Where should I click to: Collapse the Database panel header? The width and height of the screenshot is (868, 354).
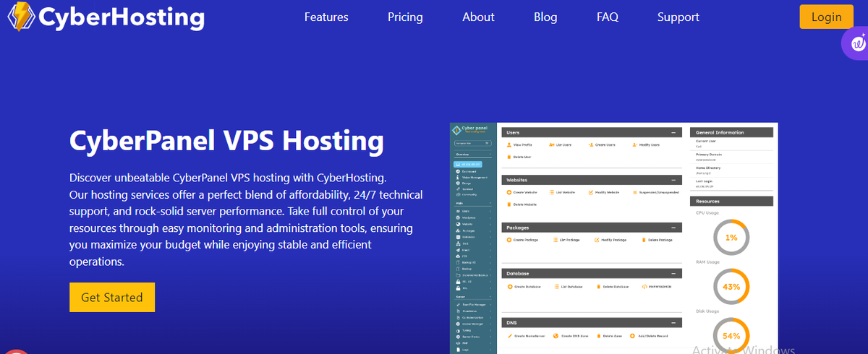pos(673,275)
